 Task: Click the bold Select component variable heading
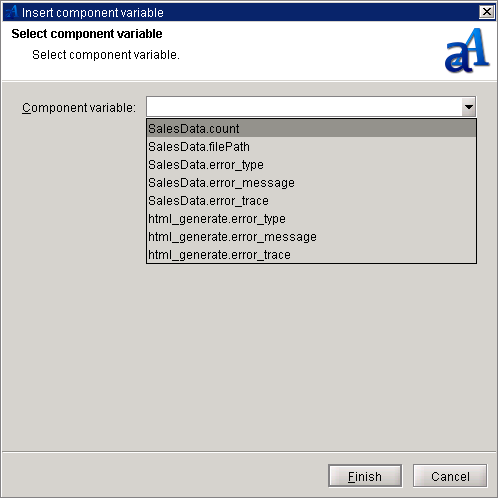(x=87, y=34)
